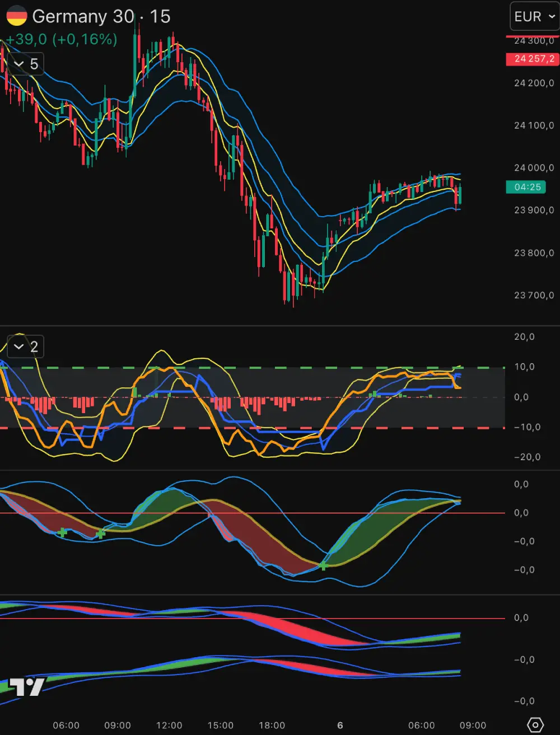The image size is (560, 735).
Task: Select the red 24 257,2 price label
Action: (532, 59)
